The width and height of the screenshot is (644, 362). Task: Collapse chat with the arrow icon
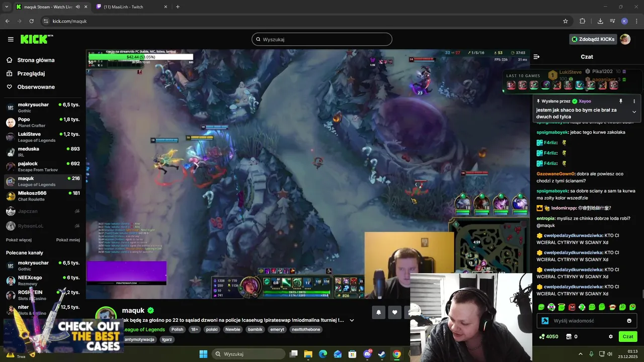pos(536,57)
